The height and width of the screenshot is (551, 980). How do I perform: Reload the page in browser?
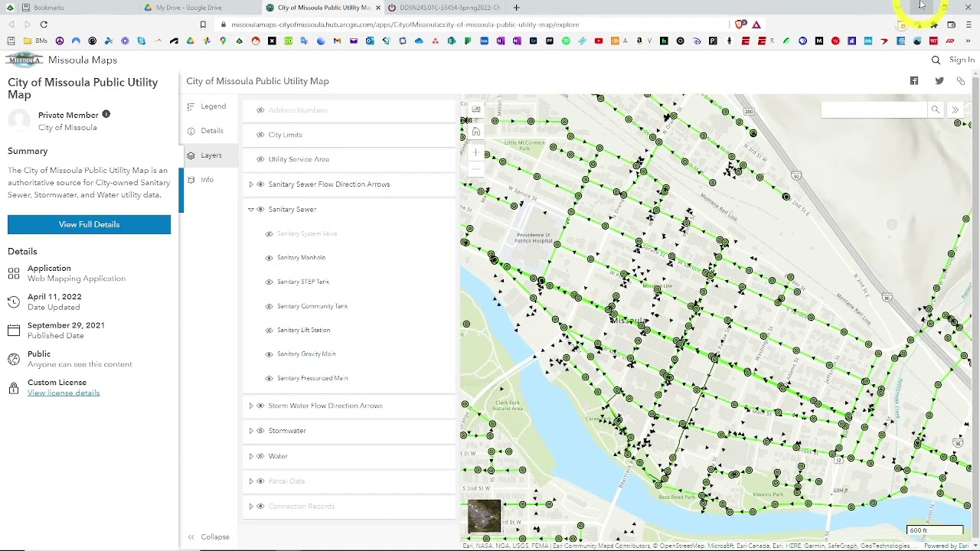44,24
